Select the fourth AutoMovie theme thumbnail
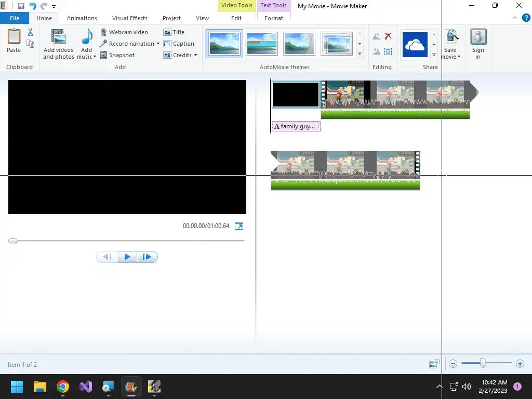Viewport: 532px width, 399px height. pyautogui.click(x=336, y=44)
